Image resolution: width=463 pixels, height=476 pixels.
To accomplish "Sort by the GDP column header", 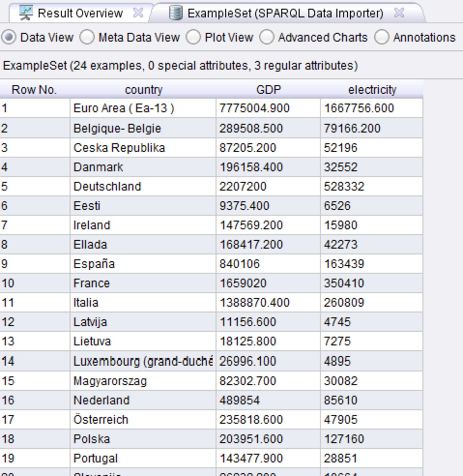I will (268, 89).
